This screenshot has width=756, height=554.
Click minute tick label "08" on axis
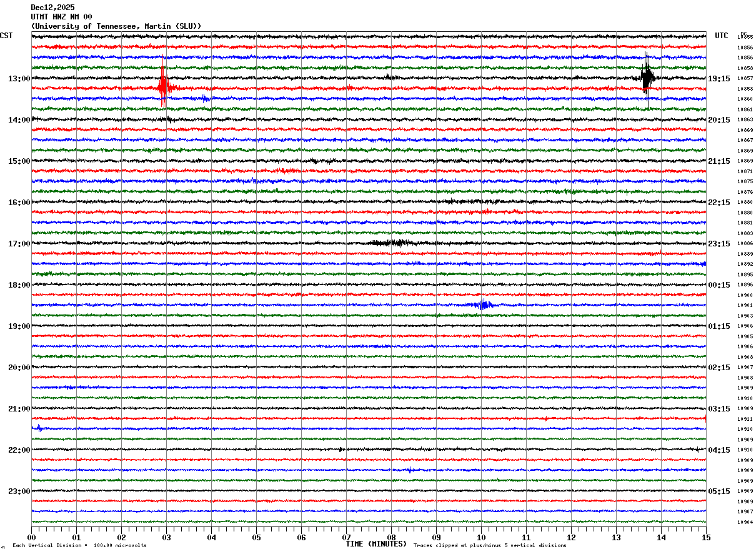(x=391, y=538)
